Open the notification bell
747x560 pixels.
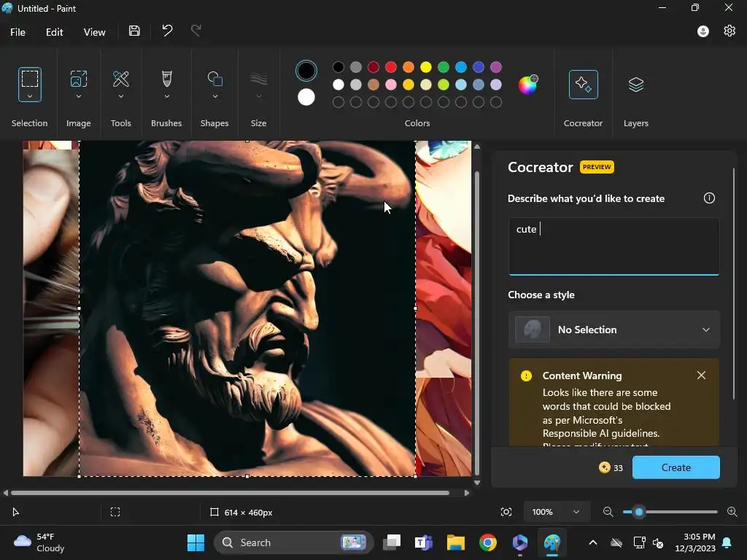727,542
